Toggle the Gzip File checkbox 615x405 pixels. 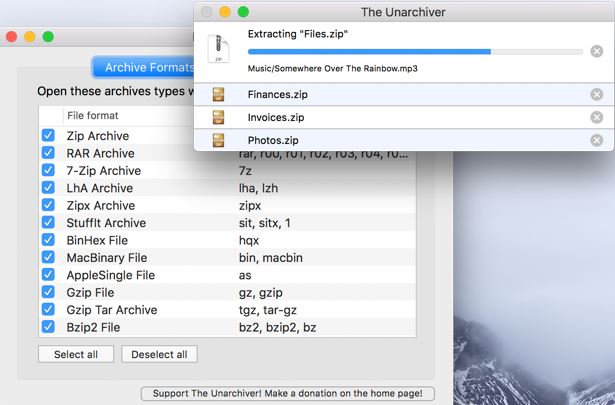coord(48,292)
